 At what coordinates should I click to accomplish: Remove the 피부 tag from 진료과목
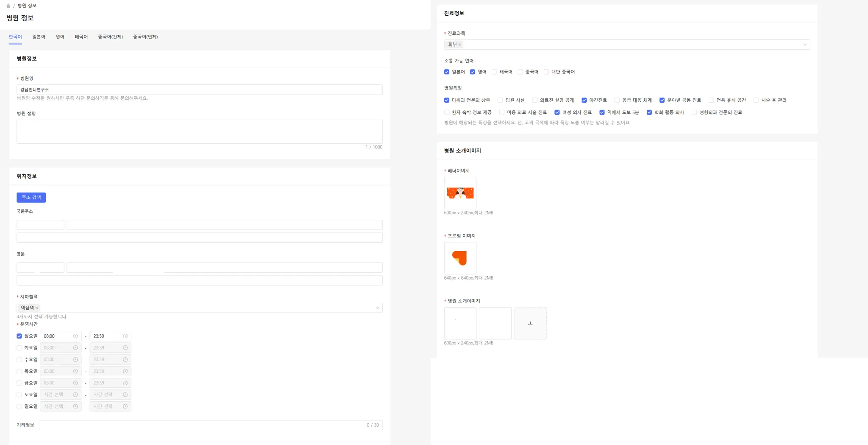460,45
